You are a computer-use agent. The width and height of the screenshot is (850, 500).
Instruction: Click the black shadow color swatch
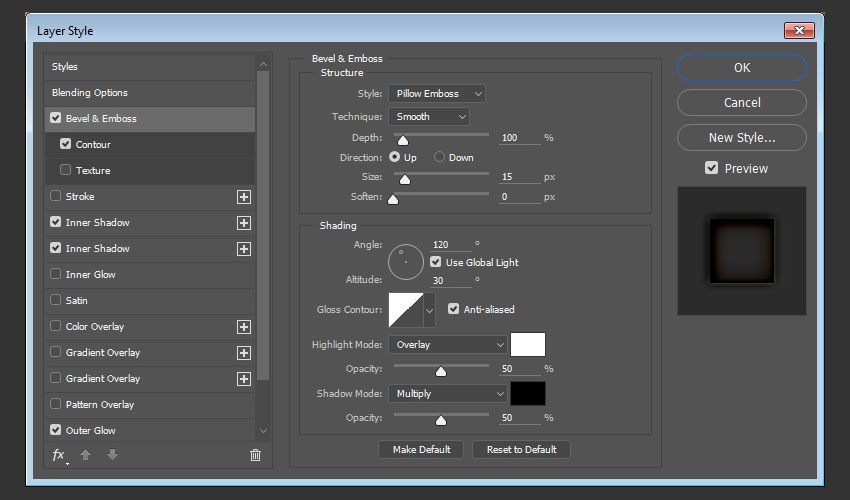(528, 393)
